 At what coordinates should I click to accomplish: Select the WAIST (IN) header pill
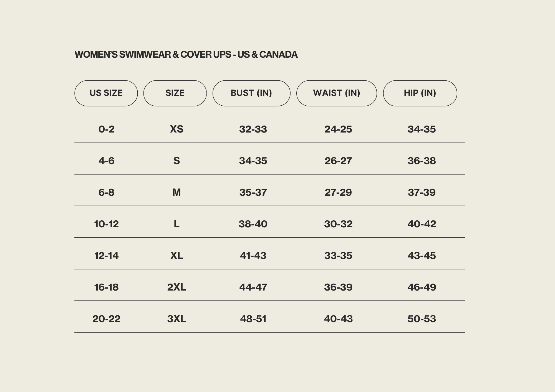(x=336, y=93)
